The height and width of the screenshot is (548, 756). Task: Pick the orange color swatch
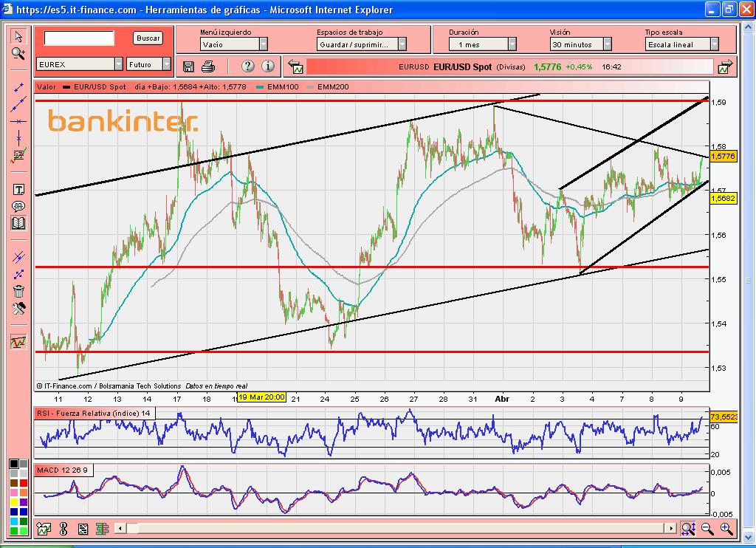[x=24, y=493]
